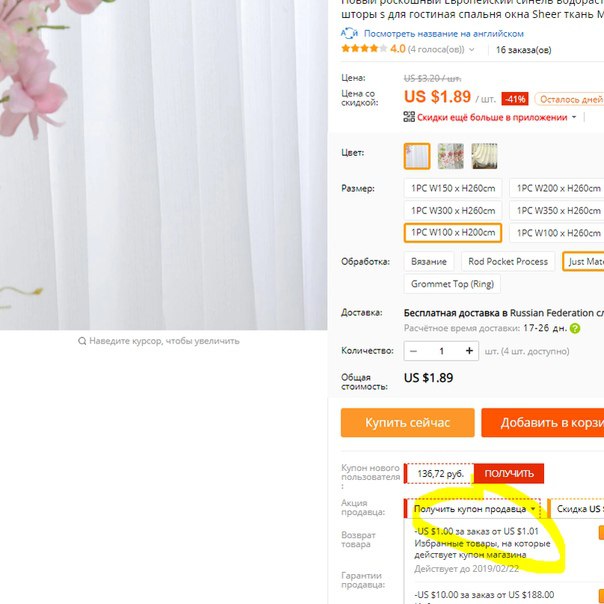Click the green delivery time help icon

pyautogui.click(x=575, y=329)
